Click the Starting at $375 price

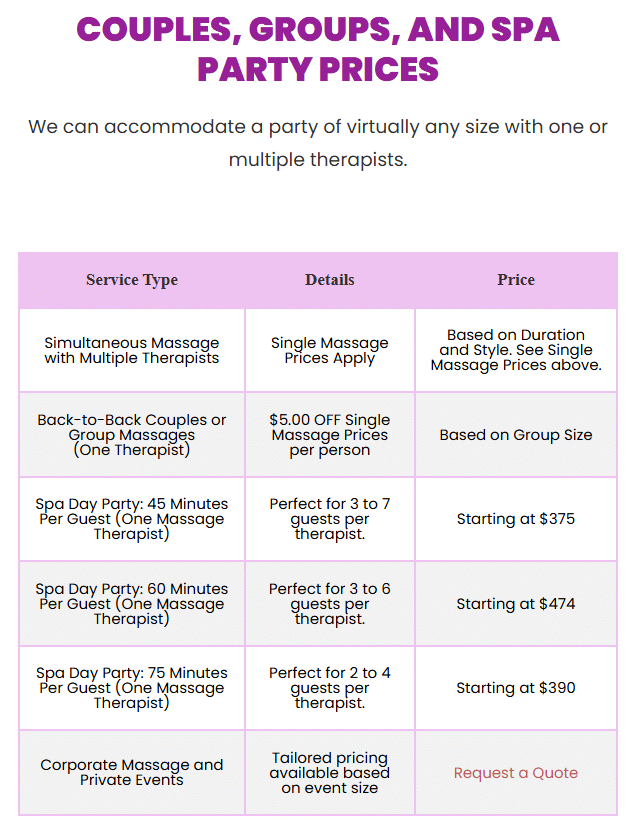tap(516, 519)
